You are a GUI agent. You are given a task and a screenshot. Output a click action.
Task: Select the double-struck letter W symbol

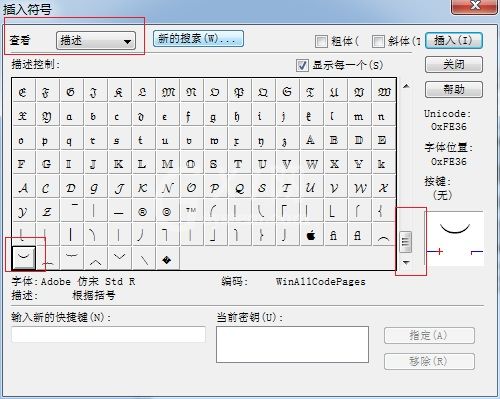coord(311,164)
